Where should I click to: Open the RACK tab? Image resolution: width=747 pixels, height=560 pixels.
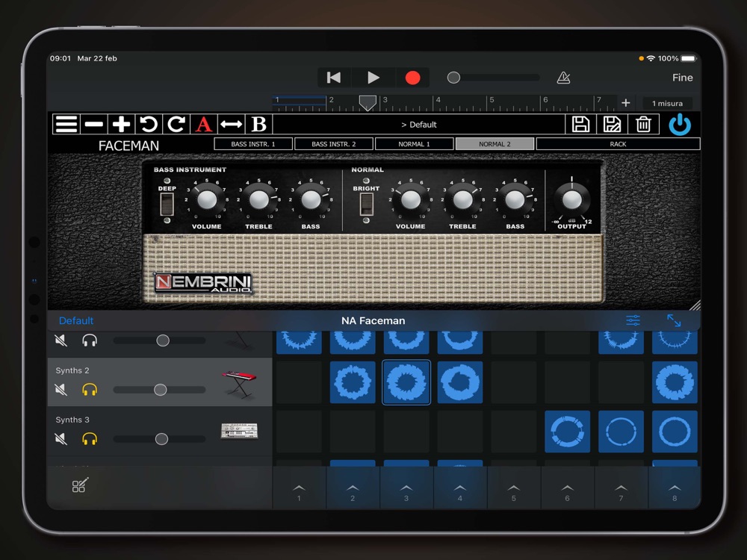tap(618, 144)
